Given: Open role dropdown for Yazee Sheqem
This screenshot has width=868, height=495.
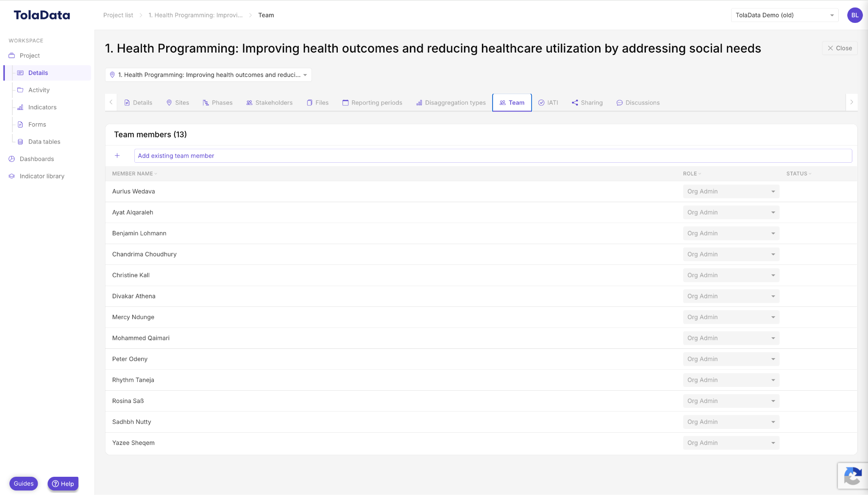Looking at the screenshot, I should (731, 443).
